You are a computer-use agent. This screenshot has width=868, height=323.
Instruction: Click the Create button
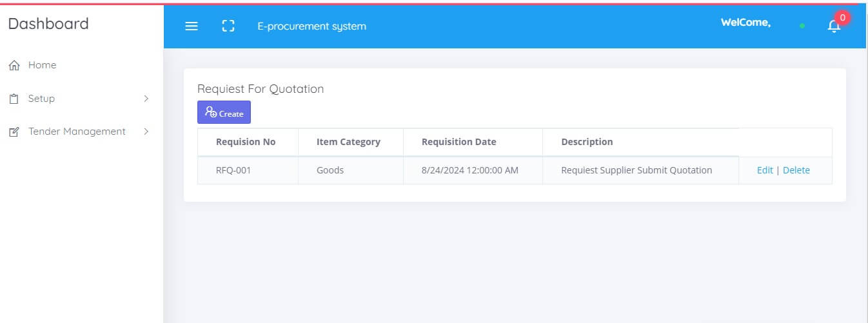pyautogui.click(x=224, y=112)
